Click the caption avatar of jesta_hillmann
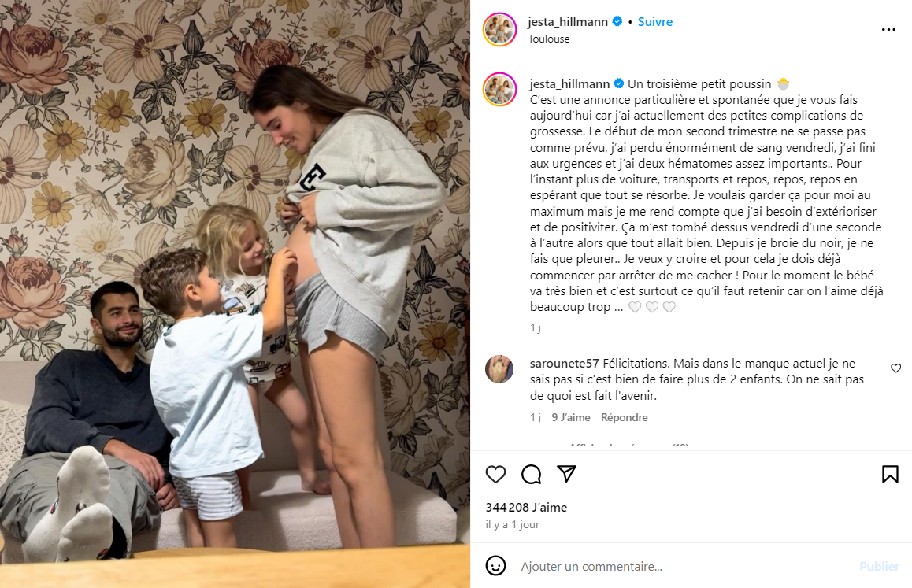This screenshot has height=588, width=912. (x=499, y=90)
